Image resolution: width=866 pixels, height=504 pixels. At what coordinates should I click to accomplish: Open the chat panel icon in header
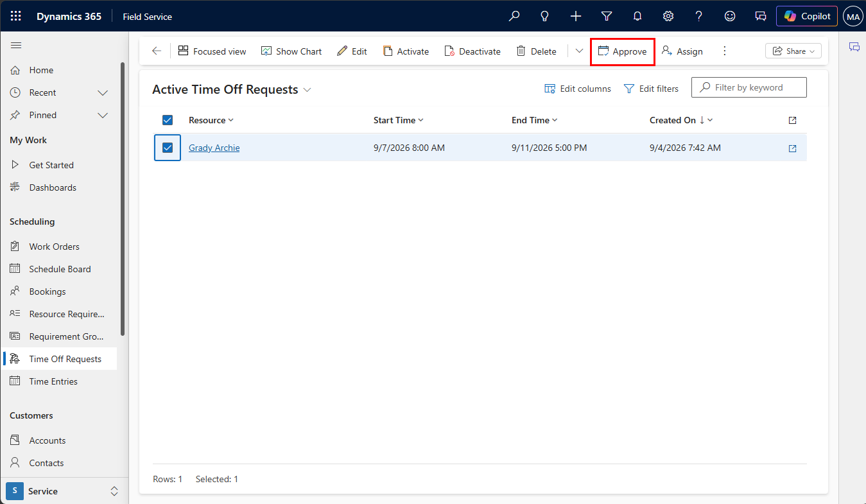761,16
